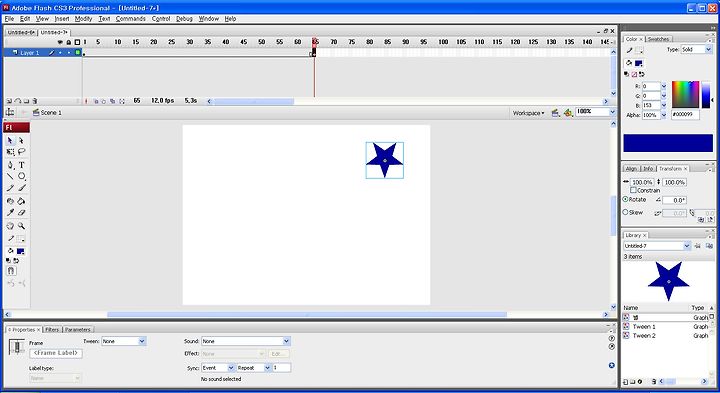Select the Subselection tool
Viewport: 720px width, 393px height.
tap(21, 140)
